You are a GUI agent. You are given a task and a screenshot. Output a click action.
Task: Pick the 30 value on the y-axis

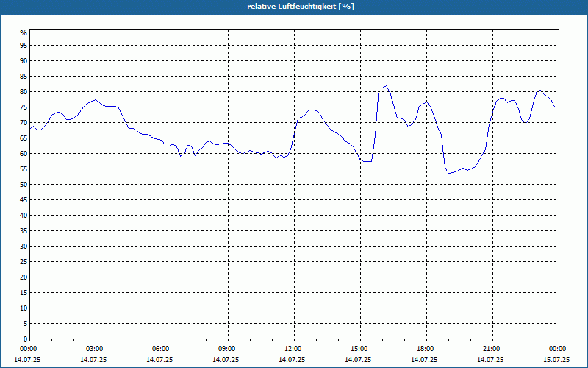(x=24, y=247)
